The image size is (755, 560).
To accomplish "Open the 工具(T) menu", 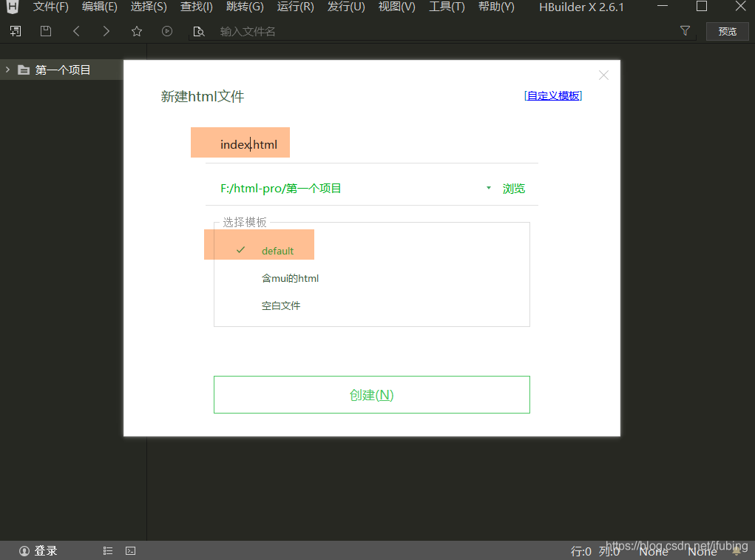I will coord(446,7).
